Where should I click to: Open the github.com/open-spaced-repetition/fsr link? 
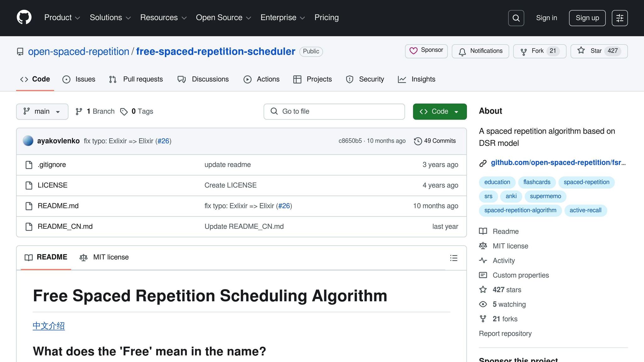click(x=558, y=163)
